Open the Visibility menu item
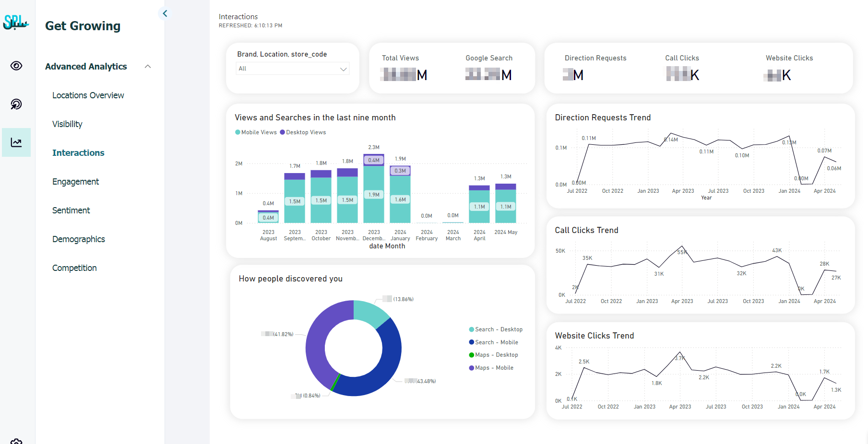The image size is (868, 444). pyautogui.click(x=67, y=124)
